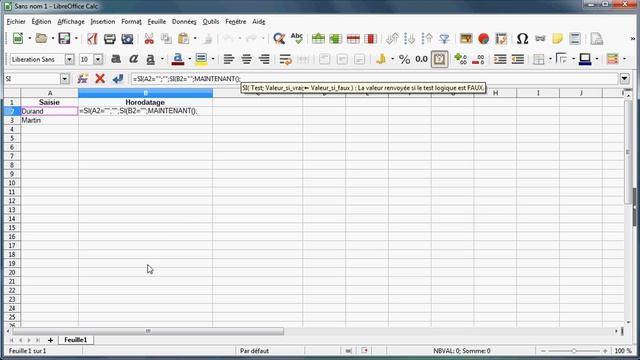The height and width of the screenshot is (360, 640).
Task: Open the Édition menu
Action: pyautogui.click(x=41, y=22)
